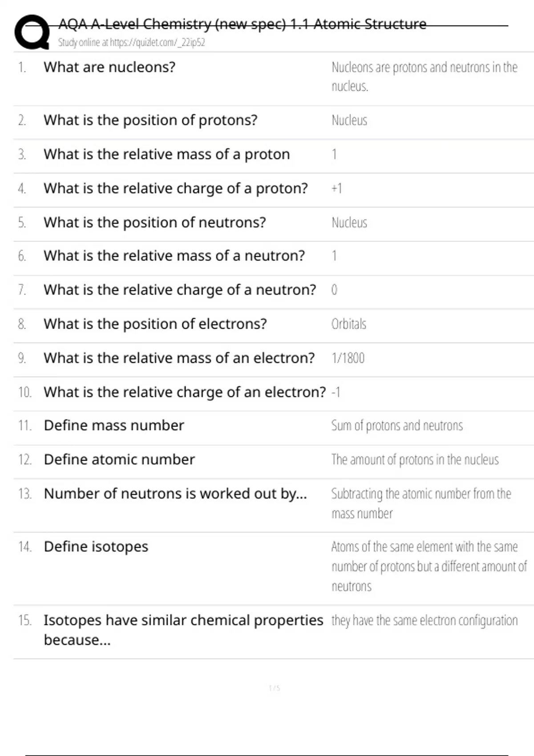
Task: Click 'they have the same electron configuration' answer
Action: (425, 620)
